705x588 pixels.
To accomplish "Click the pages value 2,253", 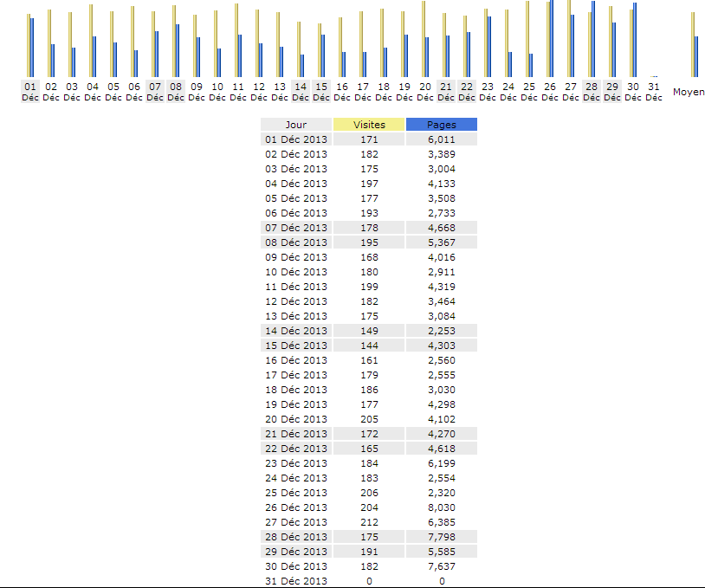I will pos(442,331).
